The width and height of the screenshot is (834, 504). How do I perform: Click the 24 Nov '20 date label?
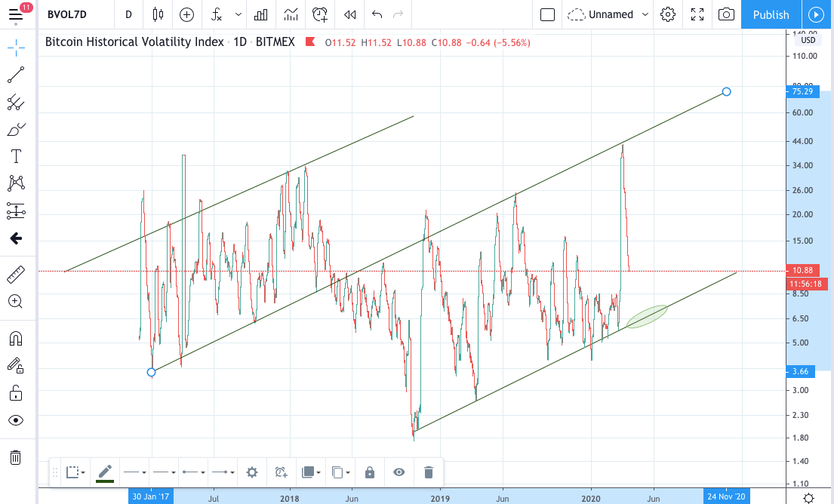tap(727, 496)
